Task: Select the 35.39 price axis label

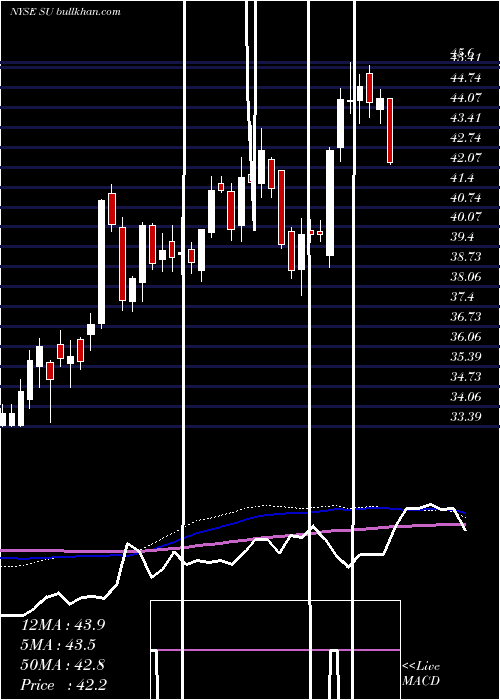Action: click(466, 356)
